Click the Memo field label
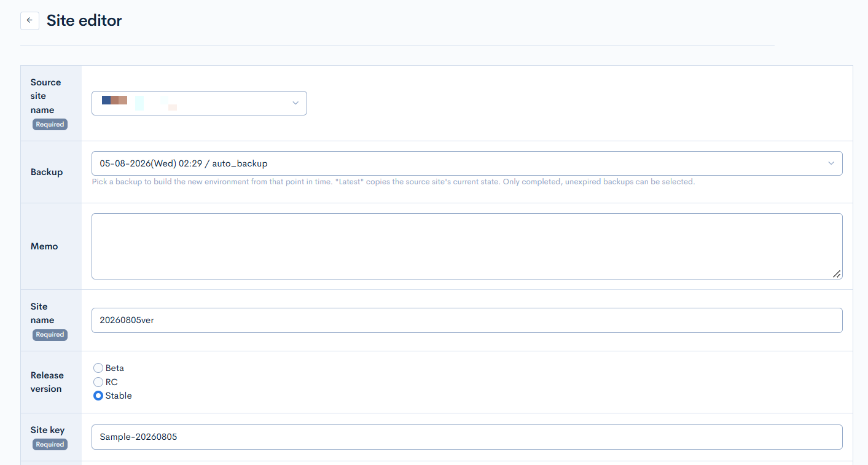The width and height of the screenshot is (868, 465). pos(44,246)
